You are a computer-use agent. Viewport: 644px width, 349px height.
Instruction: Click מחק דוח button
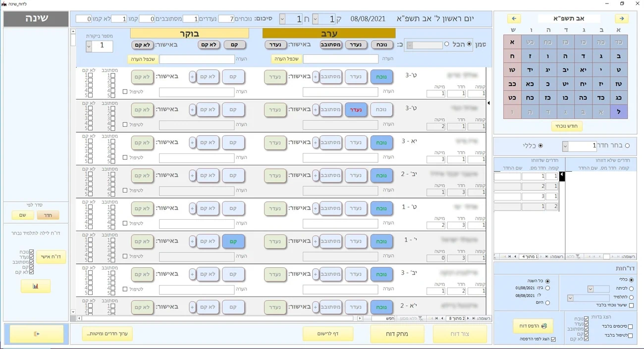pyautogui.click(x=397, y=334)
